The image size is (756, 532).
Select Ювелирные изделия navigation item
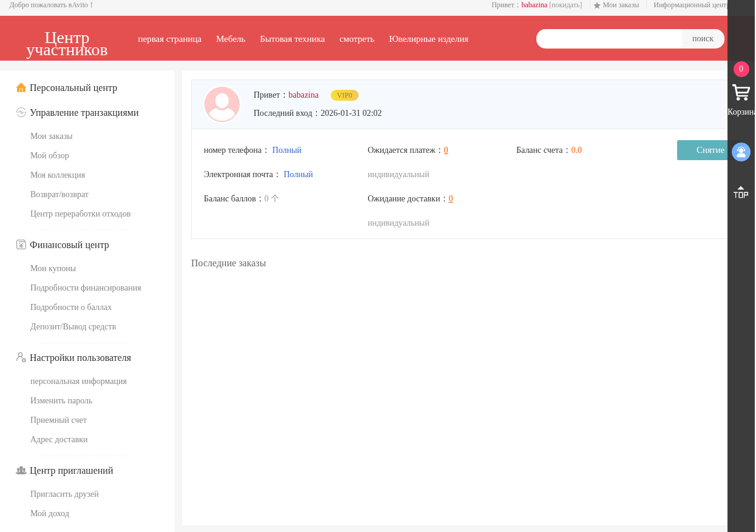[428, 39]
